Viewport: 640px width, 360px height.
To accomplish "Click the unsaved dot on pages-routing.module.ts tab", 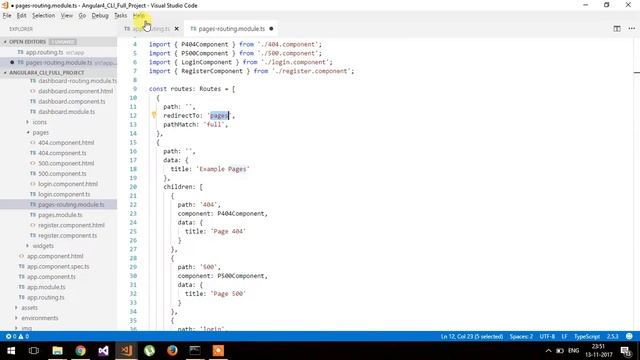I will click(271, 29).
